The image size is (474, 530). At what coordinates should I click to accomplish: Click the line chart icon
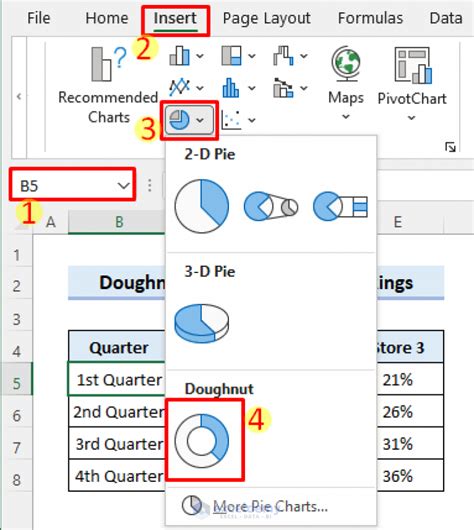click(179, 88)
